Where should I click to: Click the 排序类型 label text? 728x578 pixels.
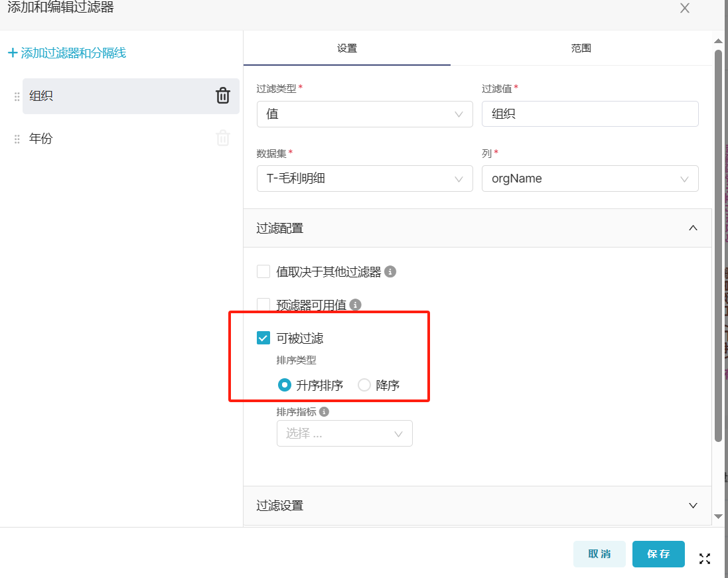point(296,360)
